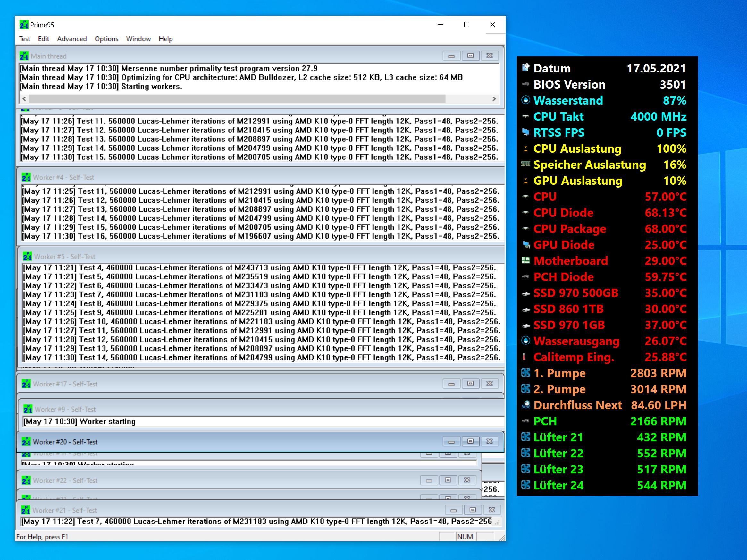Click left scroll arrow in Main thread
747x560 pixels.
click(x=24, y=98)
